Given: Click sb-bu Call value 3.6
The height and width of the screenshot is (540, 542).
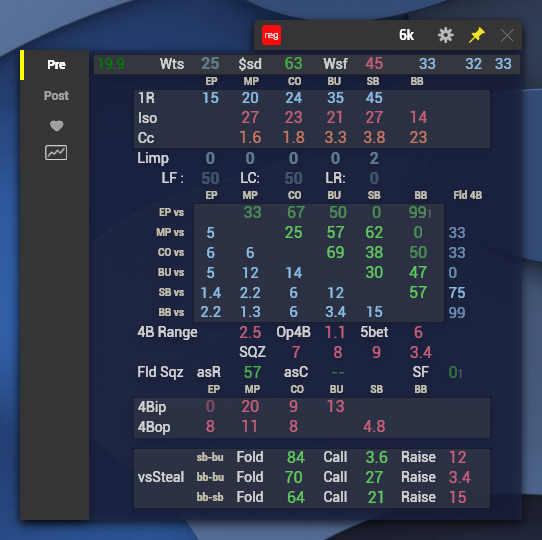Looking at the screenshot, I should pos(376,457).
